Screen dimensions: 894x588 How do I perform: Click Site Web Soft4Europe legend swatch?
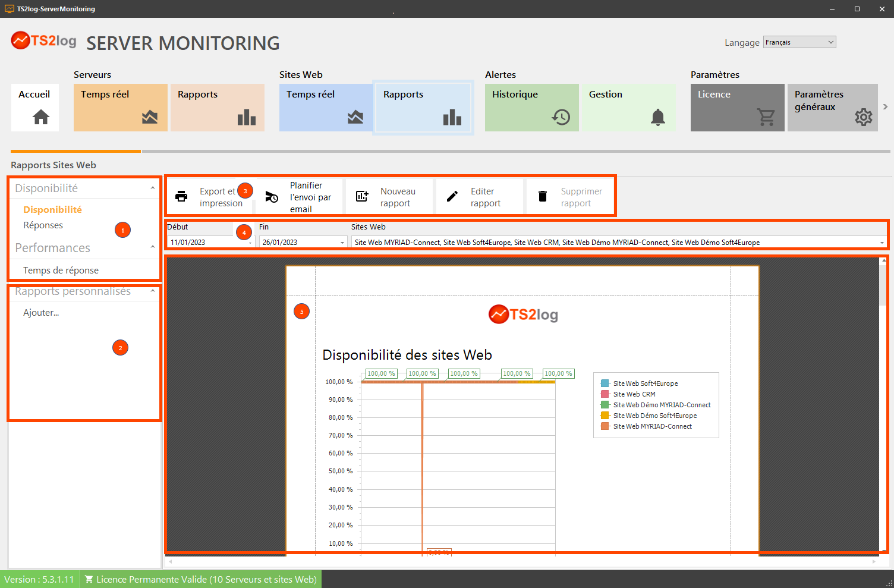605,383
